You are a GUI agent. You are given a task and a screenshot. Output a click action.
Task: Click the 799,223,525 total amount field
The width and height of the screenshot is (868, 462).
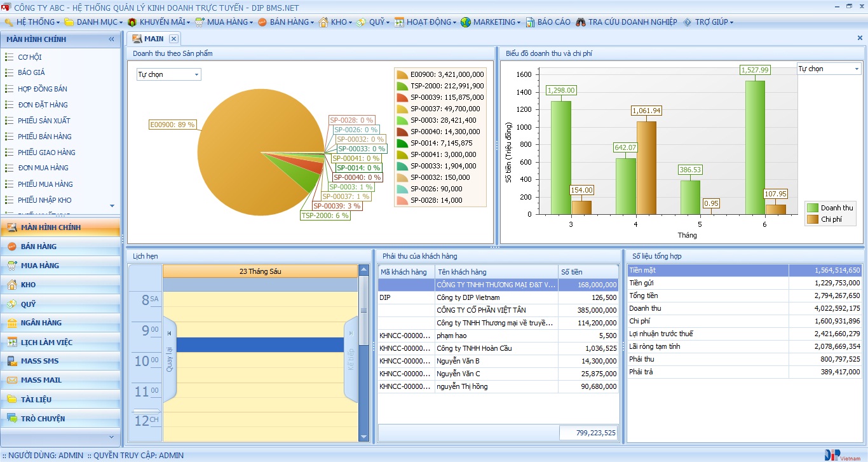pyautogui.click(x=588, y=433)
